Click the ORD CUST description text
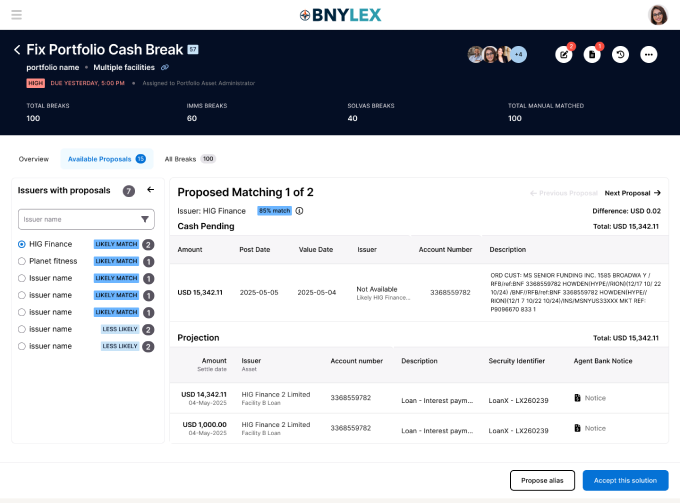 pos(575,292)
